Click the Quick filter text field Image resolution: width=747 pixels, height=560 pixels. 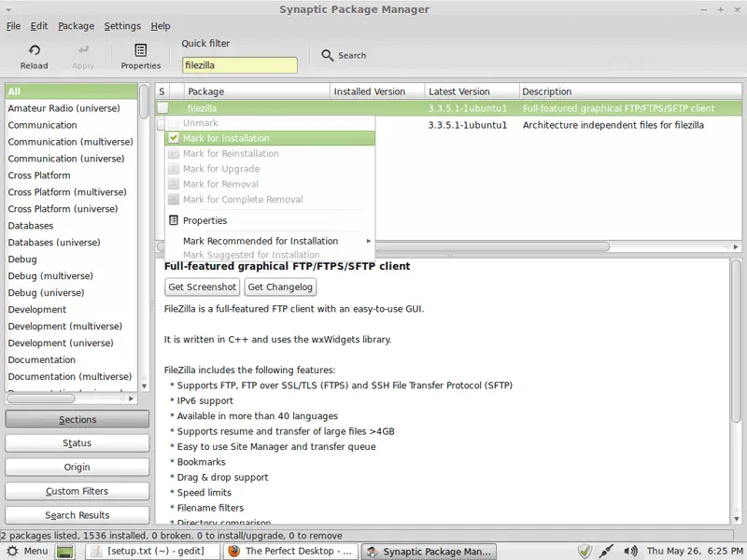(x=240, y=65)
